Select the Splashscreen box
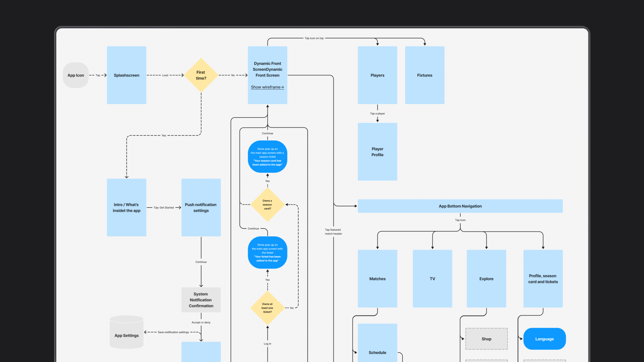This screenshot has width=644, height=362. (x=126, y=75)
